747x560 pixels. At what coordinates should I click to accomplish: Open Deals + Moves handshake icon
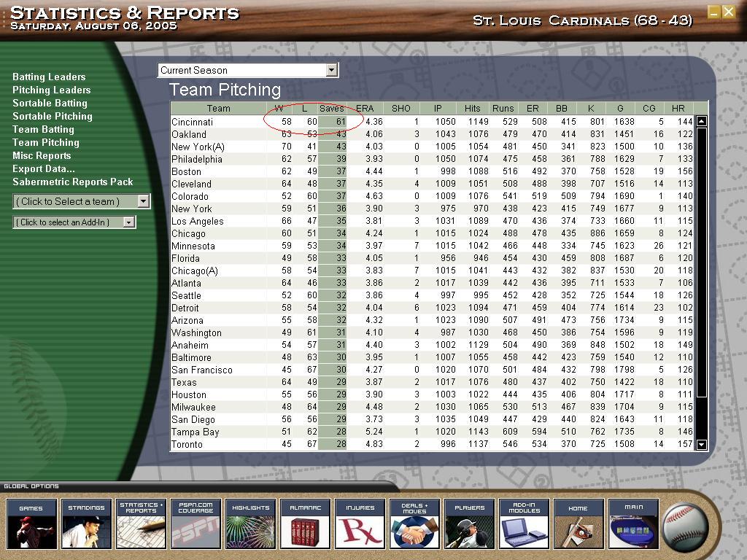pyautogui.click(x=414, y=524)
